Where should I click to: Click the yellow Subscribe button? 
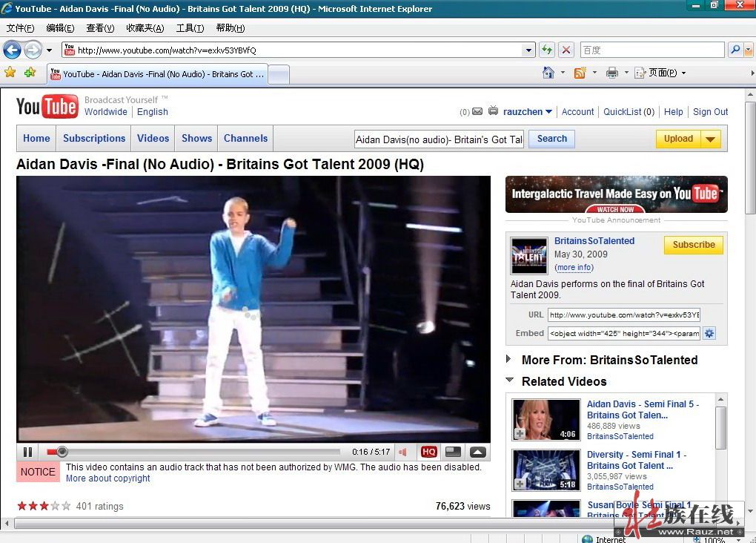[693, 245]
